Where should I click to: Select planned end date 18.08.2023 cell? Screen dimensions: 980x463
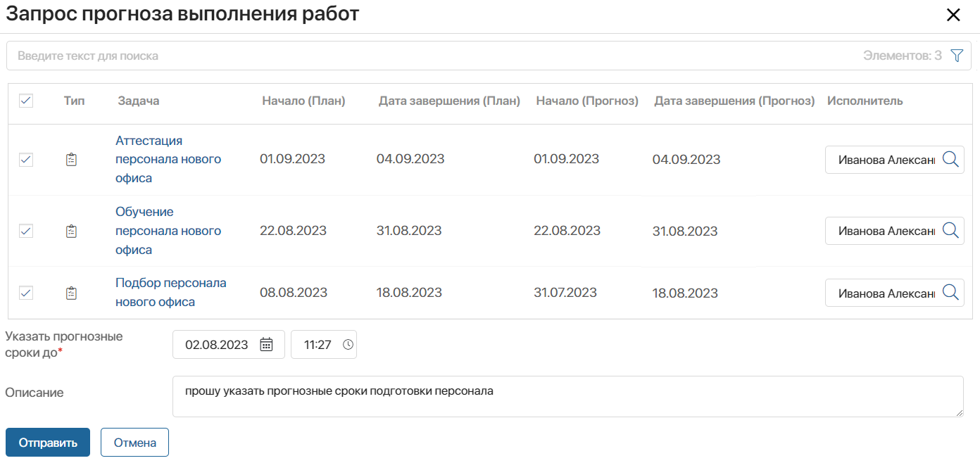click(409, 293)
